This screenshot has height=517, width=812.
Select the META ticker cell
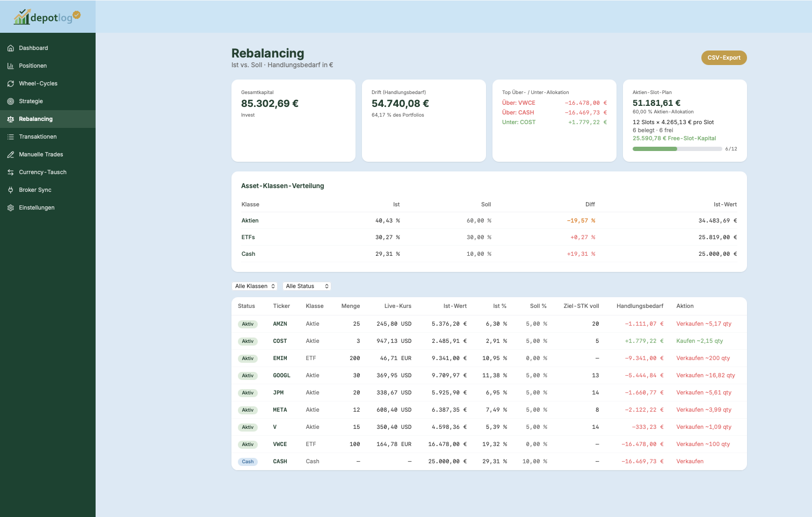point(280,410)
